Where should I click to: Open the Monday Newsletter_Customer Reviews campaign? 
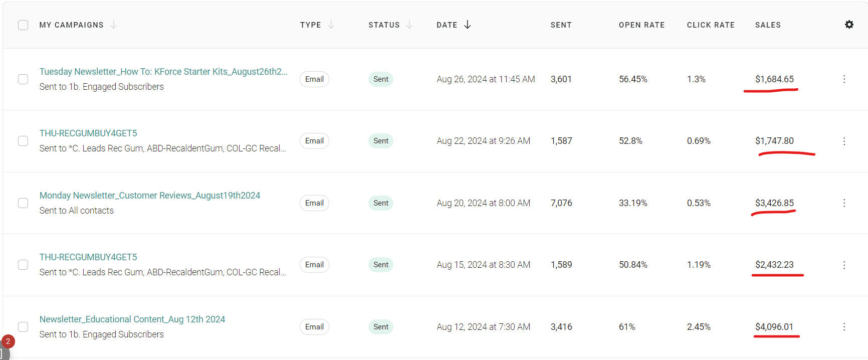(150, 196)
